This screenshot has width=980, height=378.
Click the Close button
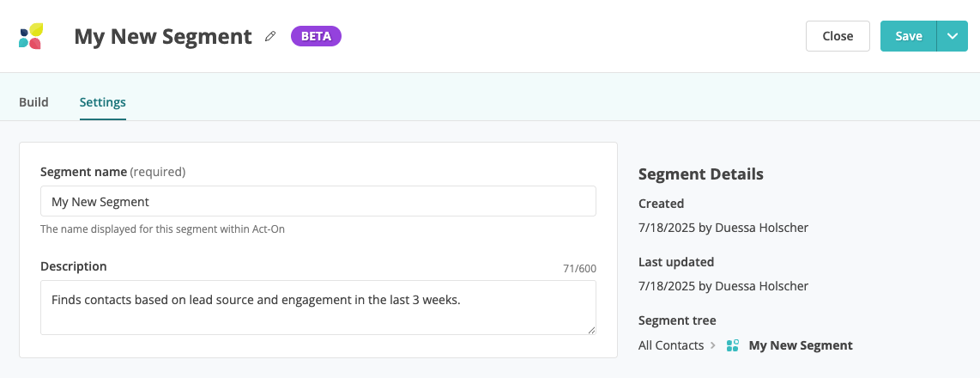[838, 36]
